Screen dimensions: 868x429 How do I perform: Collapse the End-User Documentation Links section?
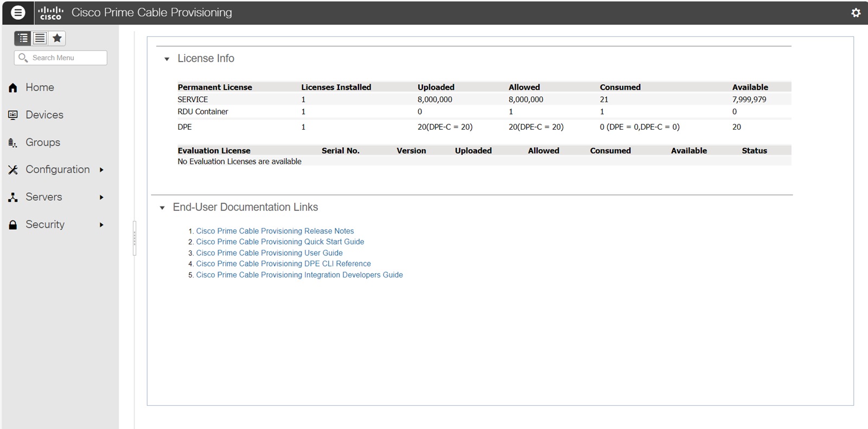(x=162, y=207)
